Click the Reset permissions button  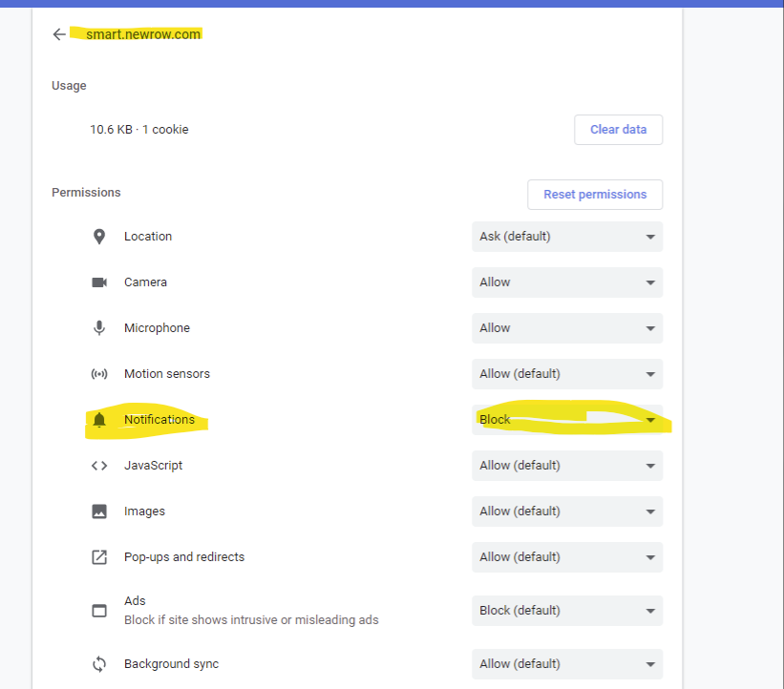click(x=595, y=195)
